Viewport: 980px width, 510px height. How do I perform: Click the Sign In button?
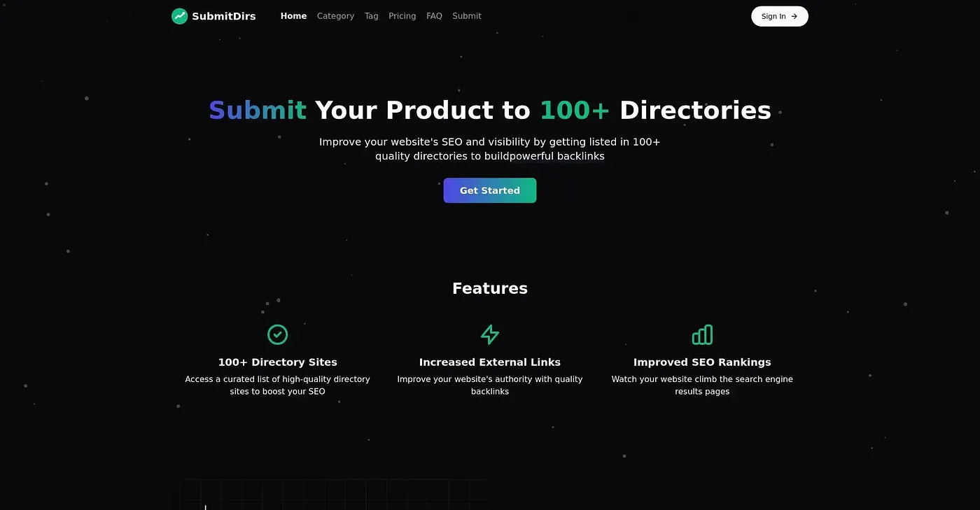(x=779, y=16)
